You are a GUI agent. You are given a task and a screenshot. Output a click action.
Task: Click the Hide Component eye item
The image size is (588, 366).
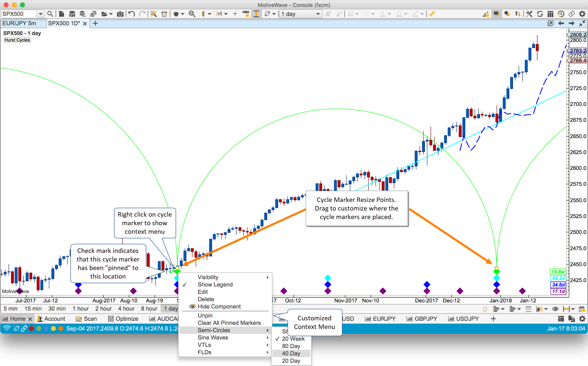coord(219,307)
